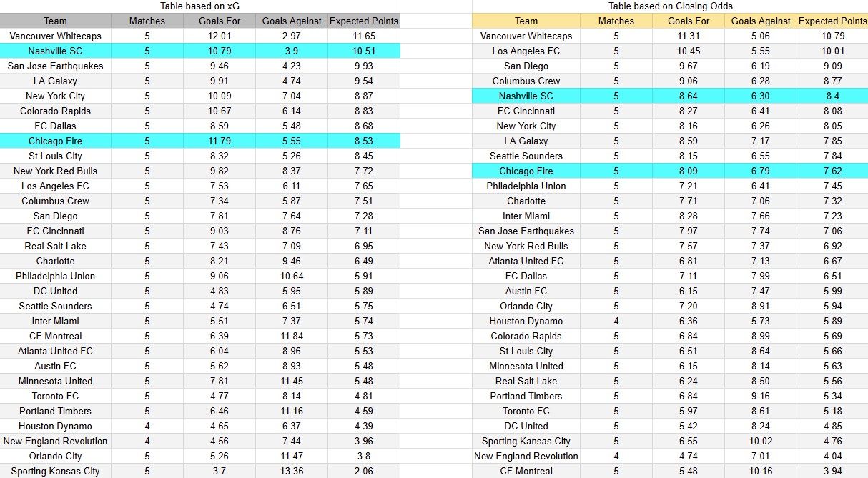Viewport: 868px width, 478px height.
Task: Select the highlighted Nashville SC row in the xG table
Action: (x=55, y=51)
